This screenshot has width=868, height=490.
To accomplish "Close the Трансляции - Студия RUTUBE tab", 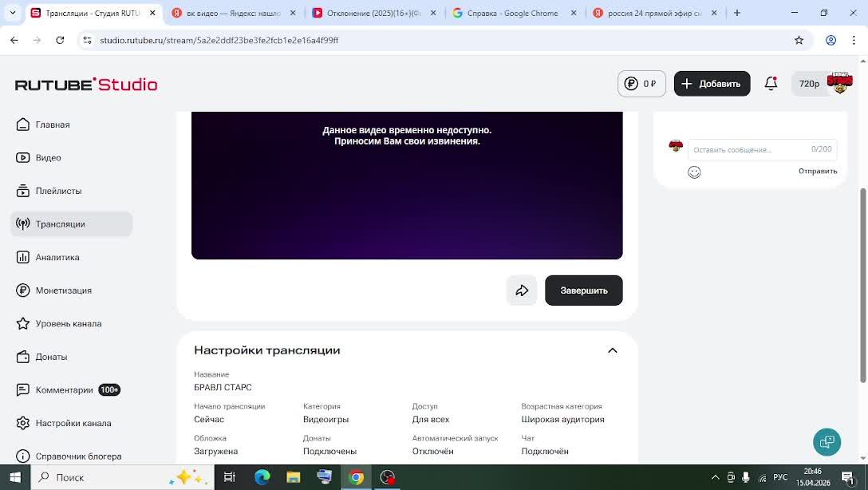I will pyautogui.click(x=153, y=13).
